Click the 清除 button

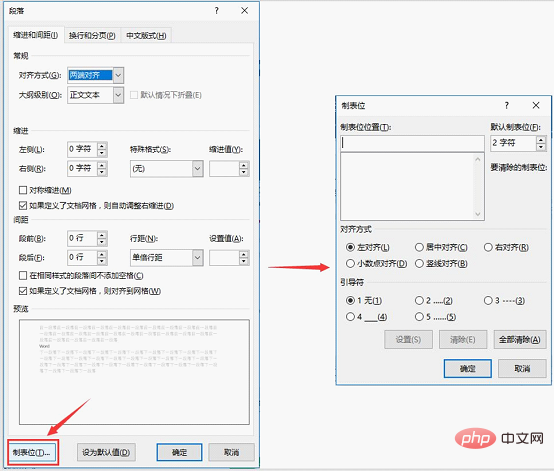(463, 340)
